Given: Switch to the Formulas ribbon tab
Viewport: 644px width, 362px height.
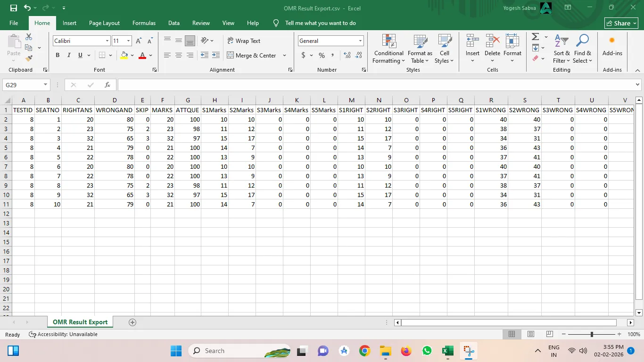Looking at the screenshot, I should click(144, 23).
